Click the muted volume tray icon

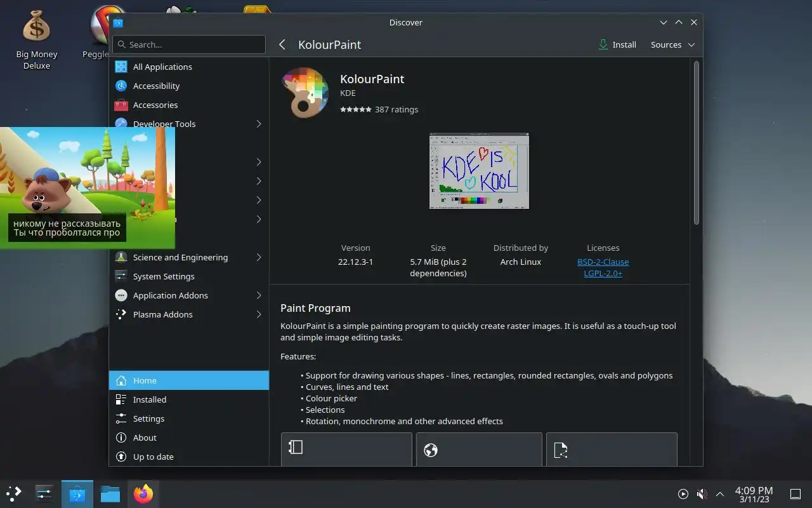tap(702, 494)
